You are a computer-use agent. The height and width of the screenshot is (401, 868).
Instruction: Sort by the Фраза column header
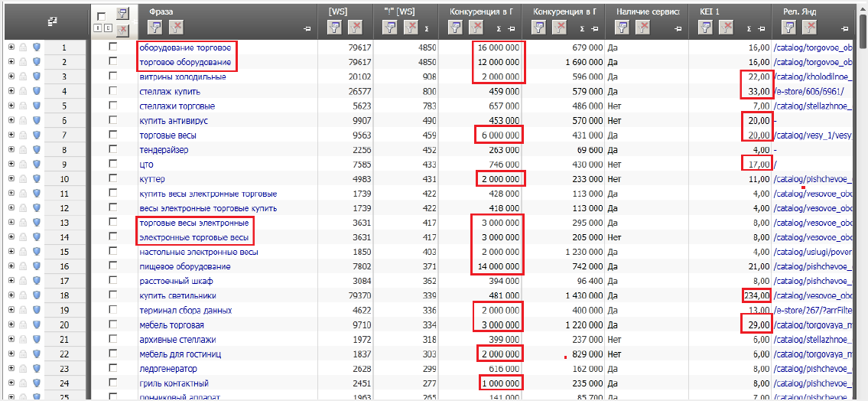click(x=161, y=11)
